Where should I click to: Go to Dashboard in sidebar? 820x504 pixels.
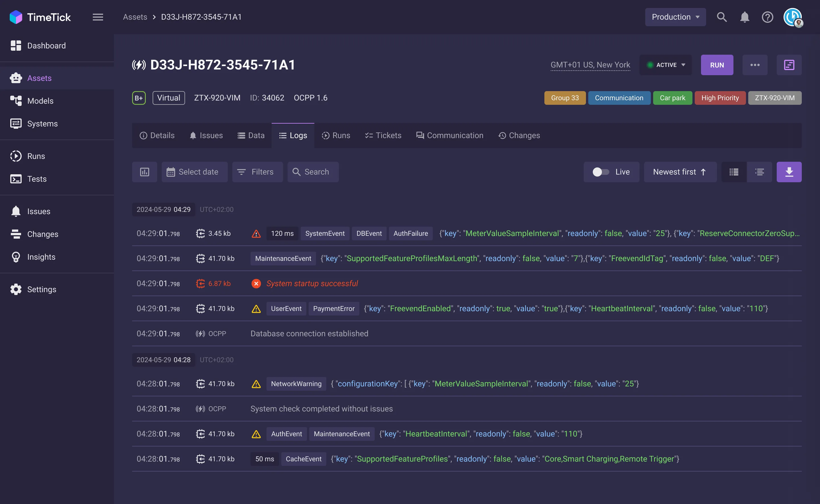pos(57,46)
